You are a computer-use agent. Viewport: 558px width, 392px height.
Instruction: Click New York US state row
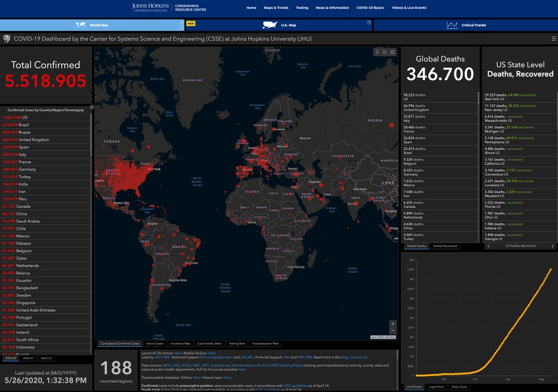pos(519,97)
